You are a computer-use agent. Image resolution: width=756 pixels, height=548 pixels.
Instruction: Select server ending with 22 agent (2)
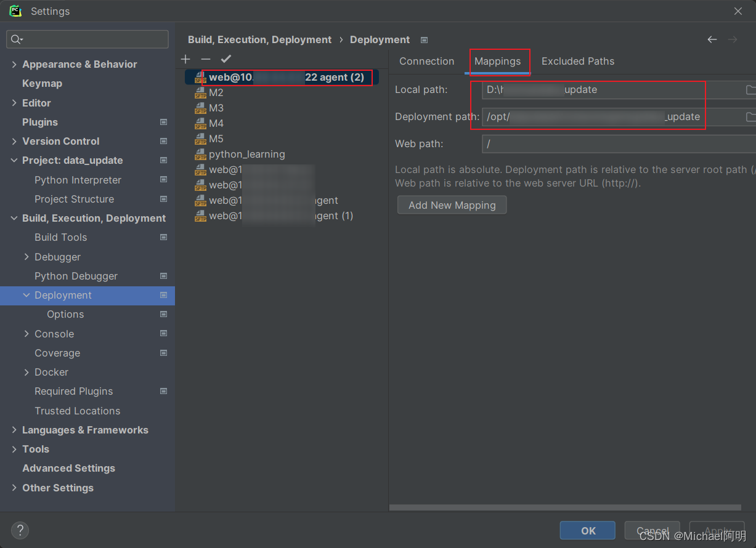pos(282,77)
